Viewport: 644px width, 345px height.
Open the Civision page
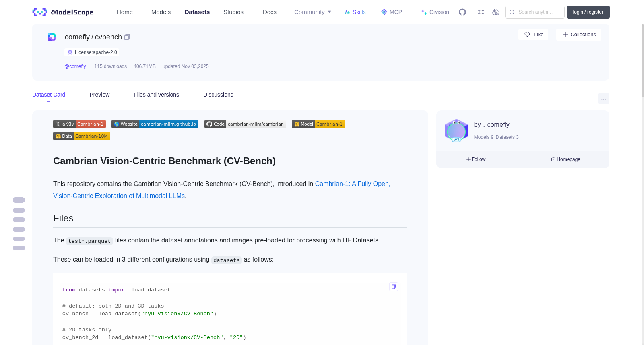[x=435, y=12]
